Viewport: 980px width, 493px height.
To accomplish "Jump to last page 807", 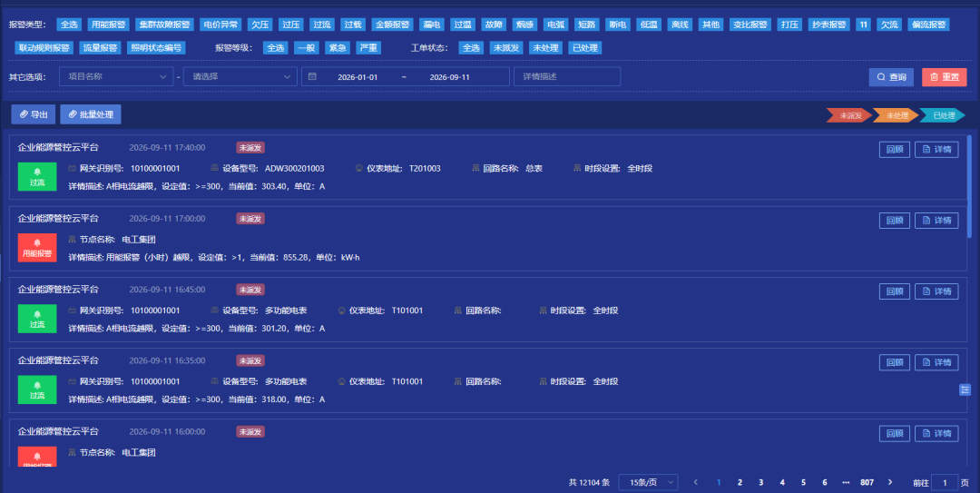I will [x=867, y=482].
